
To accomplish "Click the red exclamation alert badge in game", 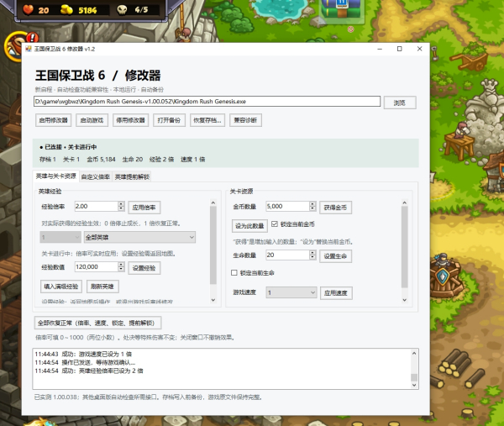I will tap(32, 38).
